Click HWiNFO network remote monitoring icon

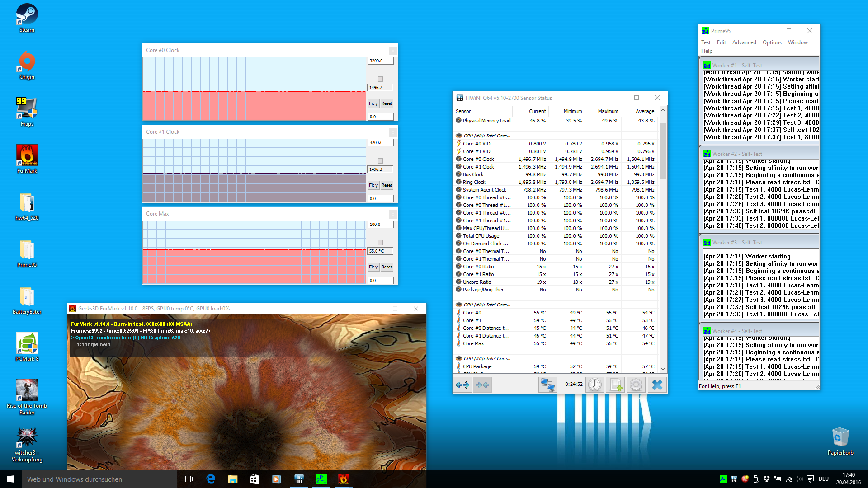547,385
